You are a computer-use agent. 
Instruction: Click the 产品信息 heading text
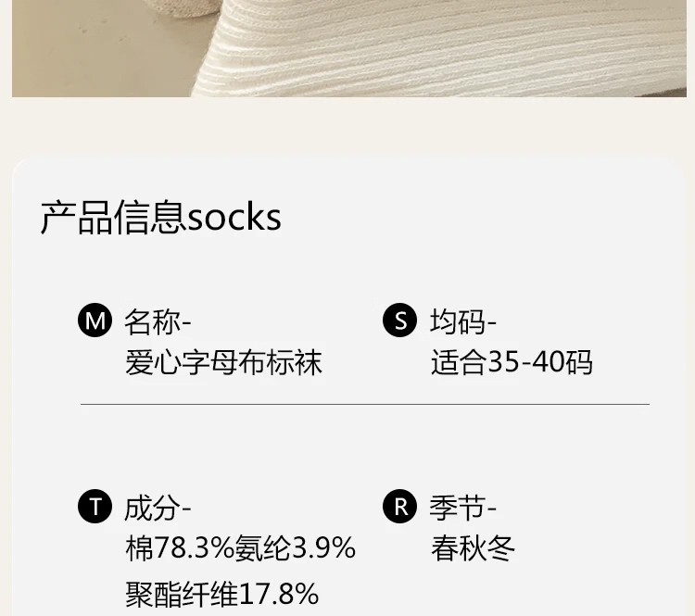113,218
